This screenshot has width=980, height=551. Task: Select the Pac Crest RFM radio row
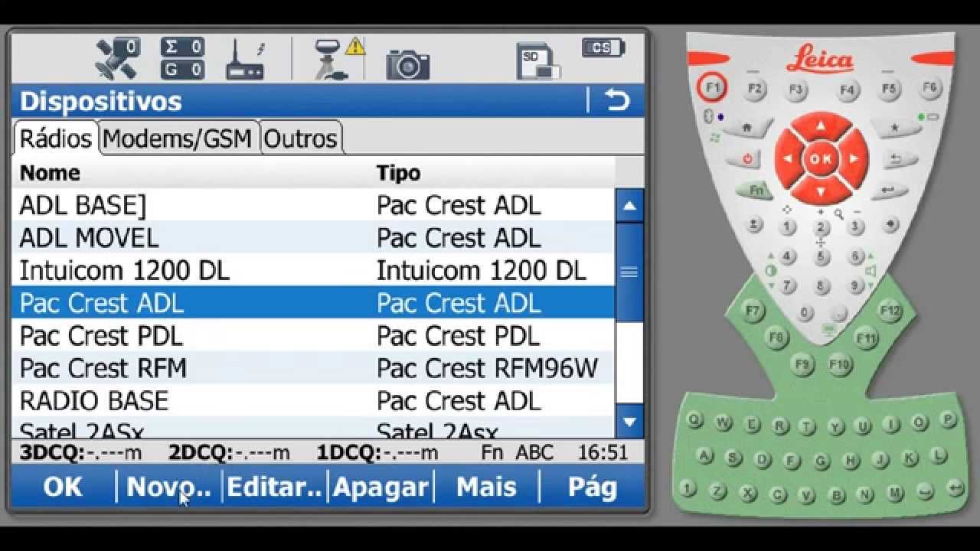click(x=313, y=368)
